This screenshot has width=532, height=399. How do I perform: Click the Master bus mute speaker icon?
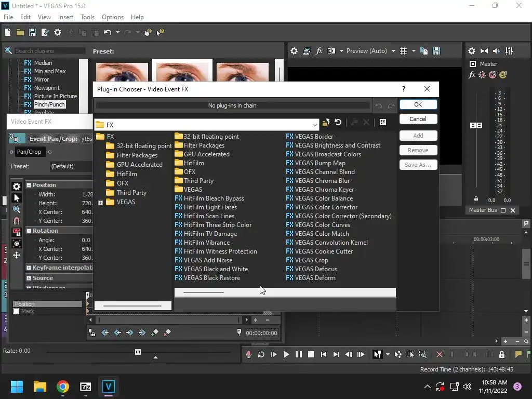496,51
